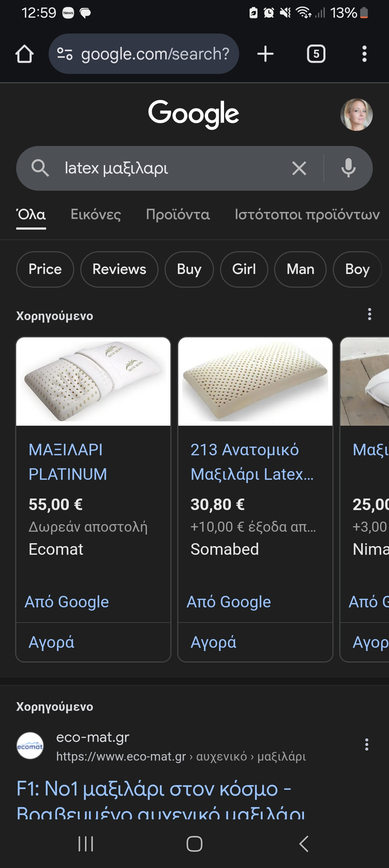The width and height of the screenshot is (389, 868).
Task: Open a new tab with plus icon
Action: (x=265, y=54)
